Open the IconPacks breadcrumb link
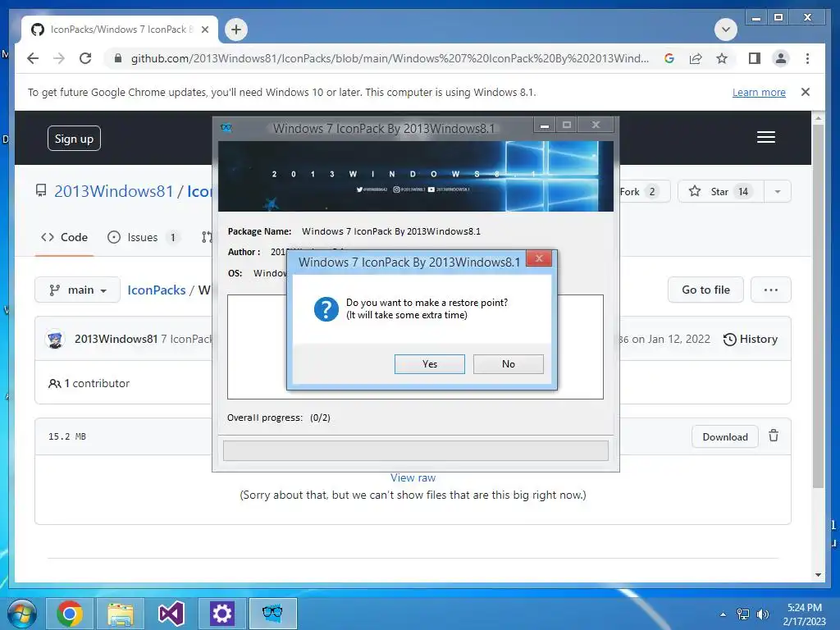This screenshot has width=840, height=630. [x=157, y=290]
